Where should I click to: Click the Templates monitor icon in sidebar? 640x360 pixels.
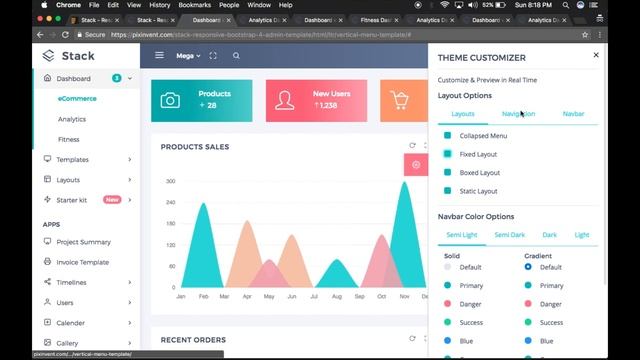(47, 159)
